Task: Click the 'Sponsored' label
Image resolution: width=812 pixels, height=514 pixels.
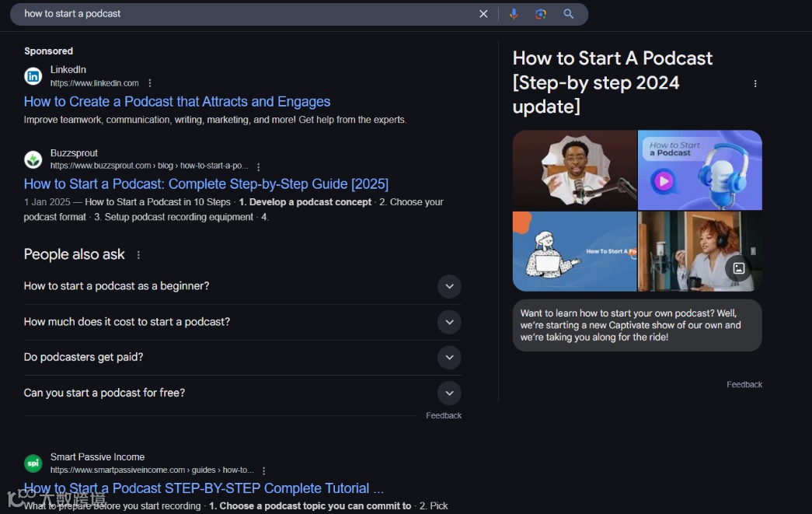Action: coord(48,51)
